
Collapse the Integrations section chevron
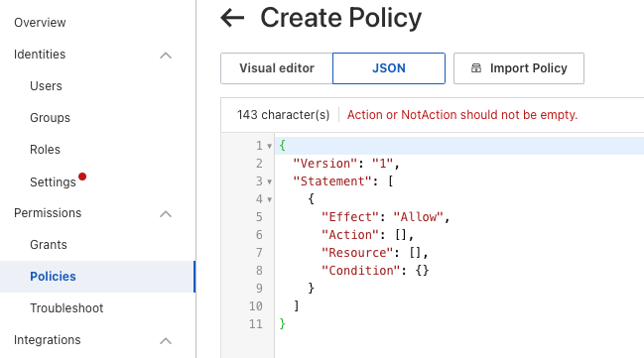[x=166, y=341]
